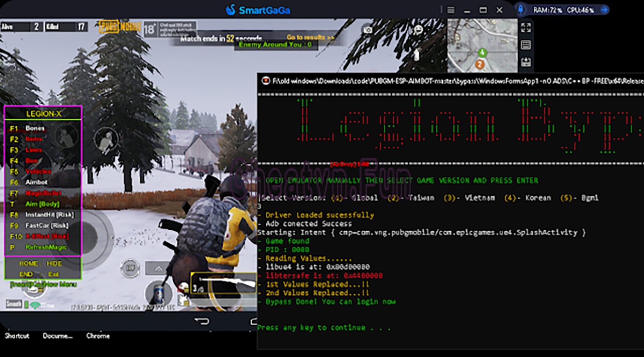The width and height of the screenshot is (644, 357).
Task: Click the install APK icon in sidebar
Action: tap(526, 62)
